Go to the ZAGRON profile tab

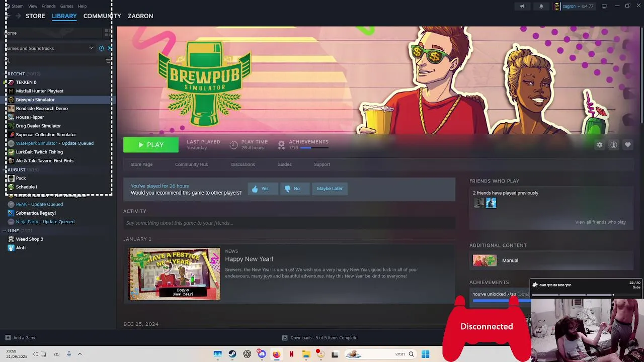[140, 16]
